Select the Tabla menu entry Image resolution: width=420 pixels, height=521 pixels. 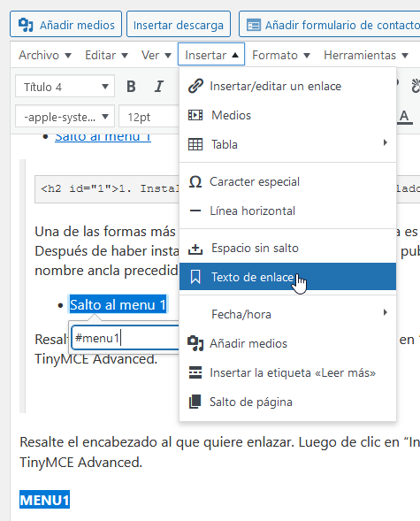click(287, 144)
